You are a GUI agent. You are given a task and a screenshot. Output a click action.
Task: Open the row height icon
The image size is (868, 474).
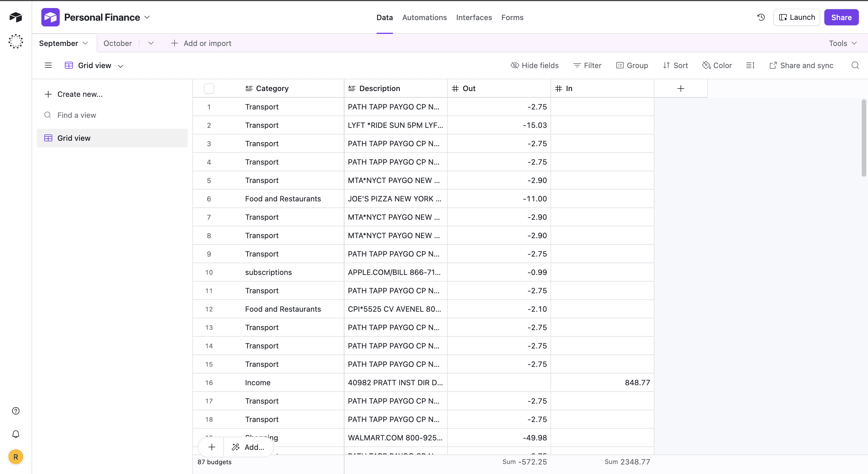point(750,65)
